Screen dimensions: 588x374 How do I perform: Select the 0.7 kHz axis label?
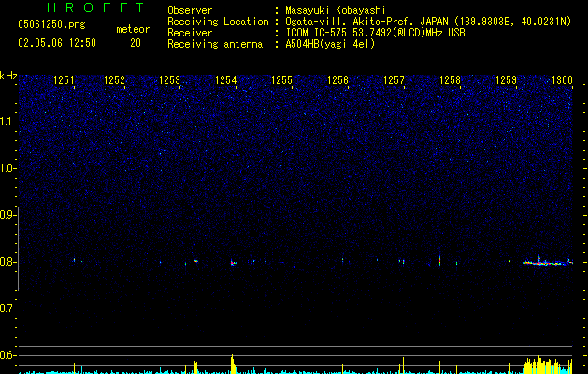coord(7,309)
